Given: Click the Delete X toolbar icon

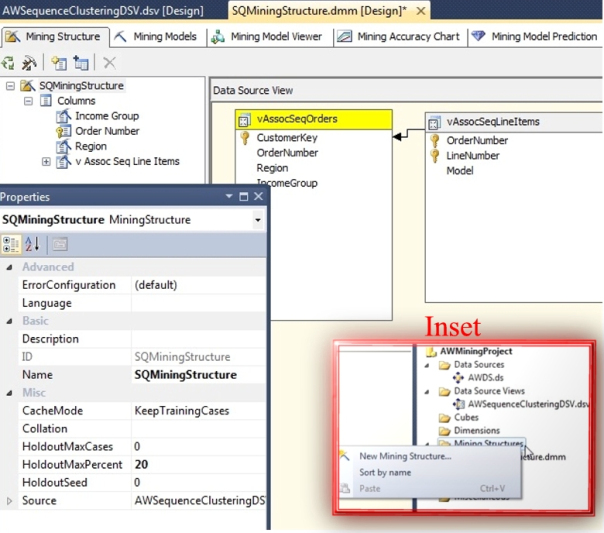Looking at the screenshot, I should coord(109,63).
